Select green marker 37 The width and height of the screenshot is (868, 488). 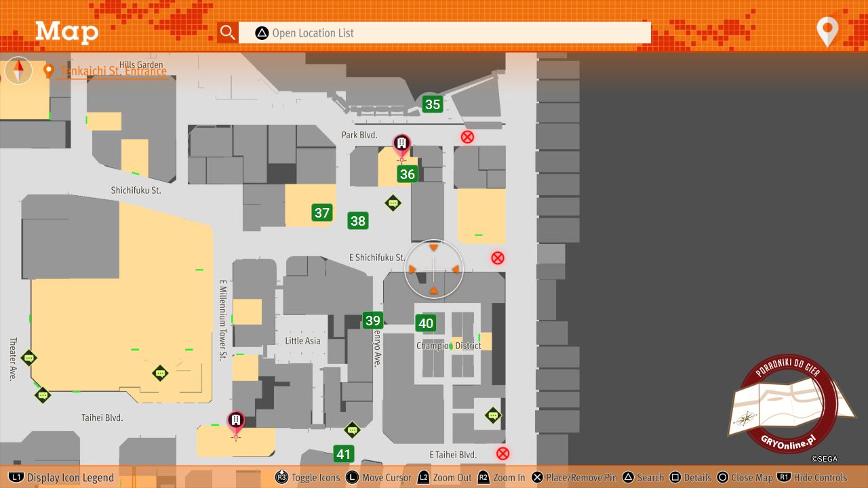(x=322, y=213)
